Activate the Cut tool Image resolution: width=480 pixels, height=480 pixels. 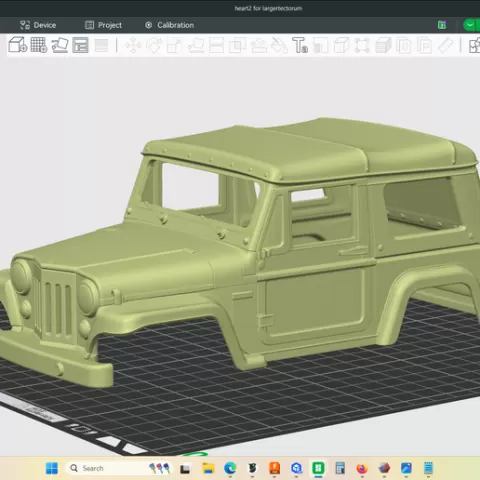(x=216, y=45)
